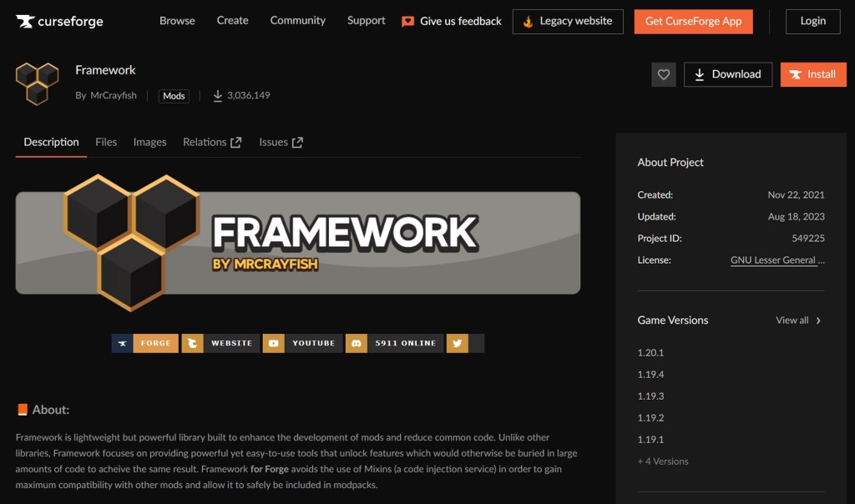Click the orange Install button

(x=813, y=74)
